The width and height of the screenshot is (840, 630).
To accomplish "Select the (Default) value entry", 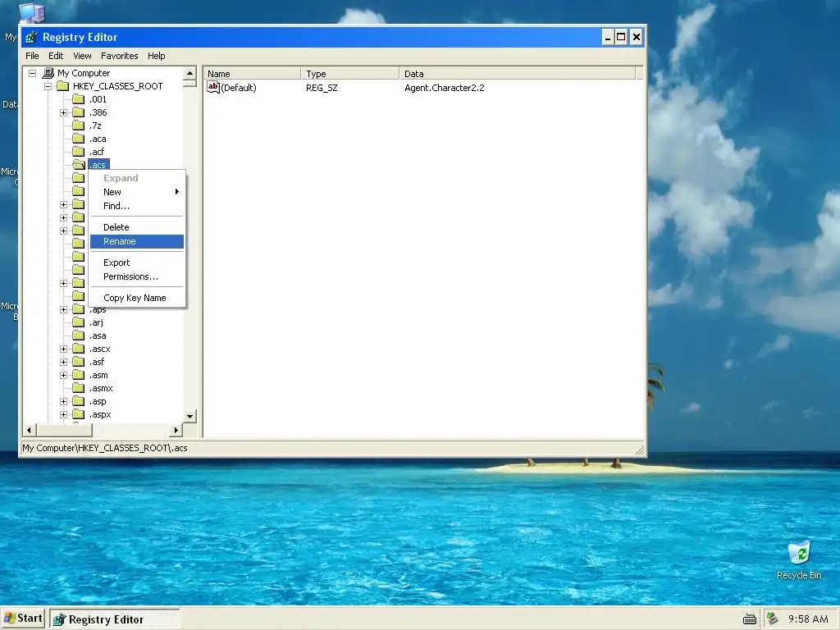I will click(x=239, y=88).
